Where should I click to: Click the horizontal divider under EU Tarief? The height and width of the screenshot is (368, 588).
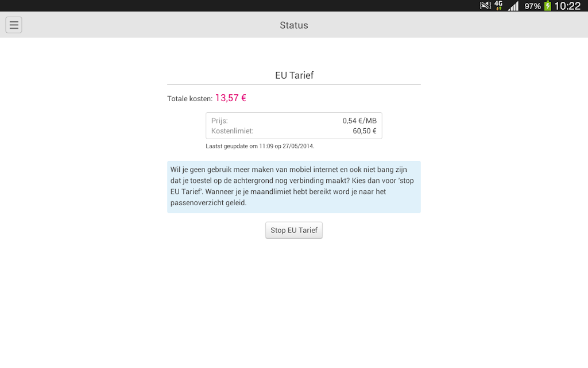tap(294, 85)
